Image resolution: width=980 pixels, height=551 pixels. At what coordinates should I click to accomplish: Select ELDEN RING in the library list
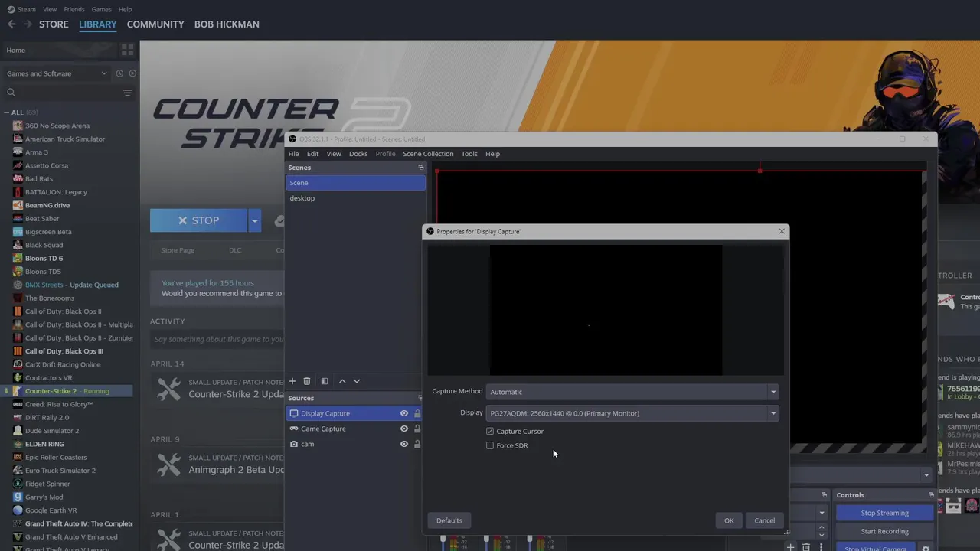click(44, 444)
